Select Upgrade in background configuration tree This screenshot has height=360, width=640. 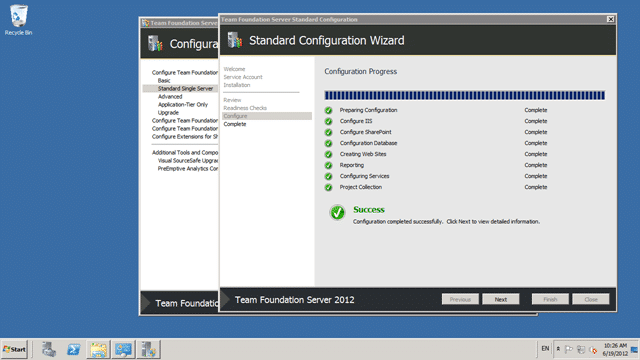(x=168, y=113)
